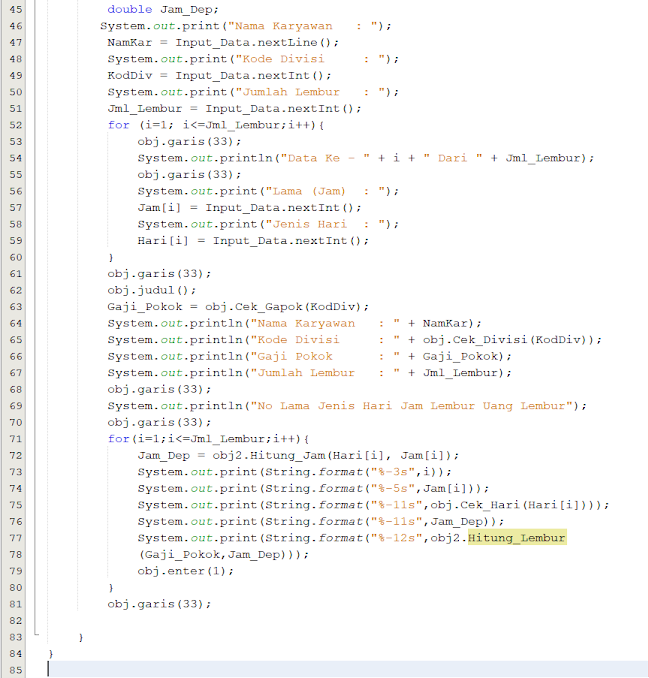This screenshot has height=678, width=649.
Task: Select line number 45 in the gutter
Action: [x=16, y=9]
